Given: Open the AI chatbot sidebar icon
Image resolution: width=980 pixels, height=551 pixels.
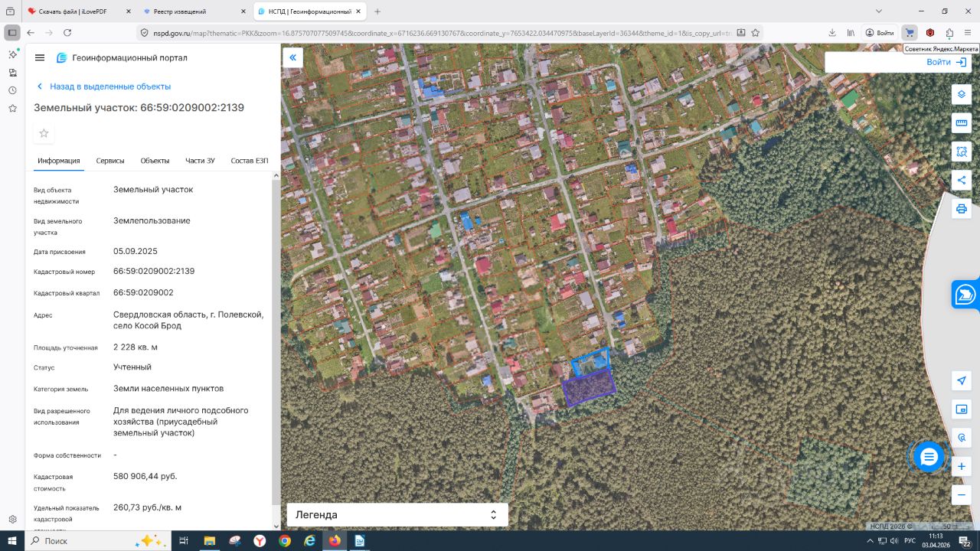Looking at the screenshot, I should point(12,54).
